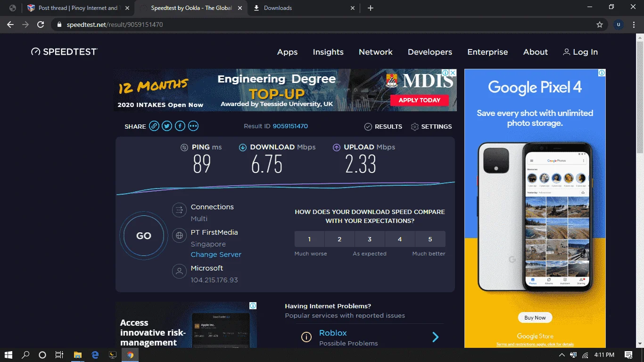Click APPLY TODAY on the MDIS banner ad
This screenshot has height=362, width=644.
click(420, 100)
